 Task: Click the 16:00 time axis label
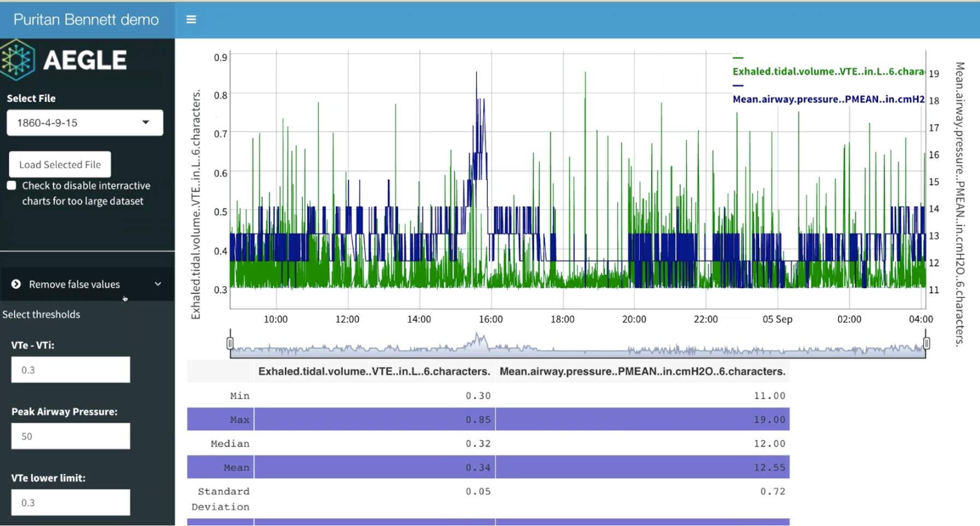point(491,319)
